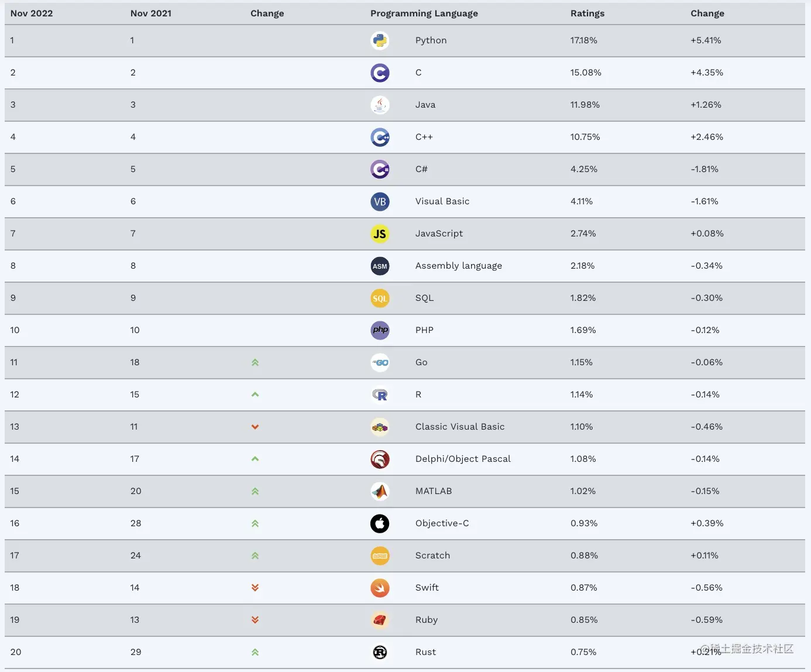Screen dimensions: 811x672
Task: Click the Delphi/Object Pascal language name
Action: coord(463,459)
